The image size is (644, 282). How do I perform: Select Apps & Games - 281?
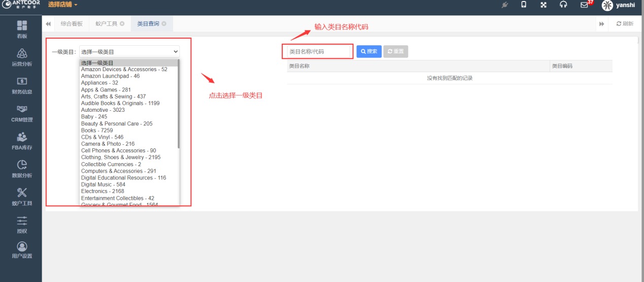tap(128, 90)
